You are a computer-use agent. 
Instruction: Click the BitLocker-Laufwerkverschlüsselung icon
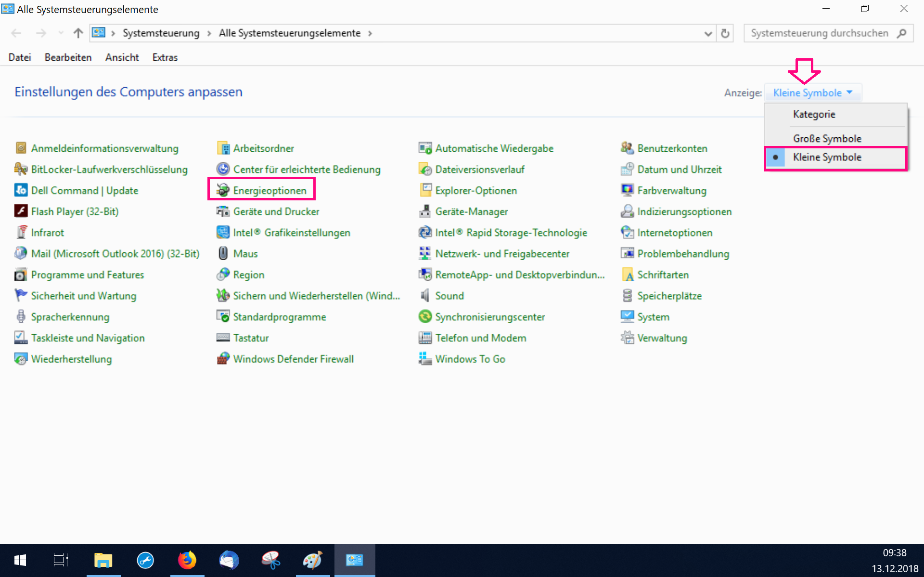(21, 169)
